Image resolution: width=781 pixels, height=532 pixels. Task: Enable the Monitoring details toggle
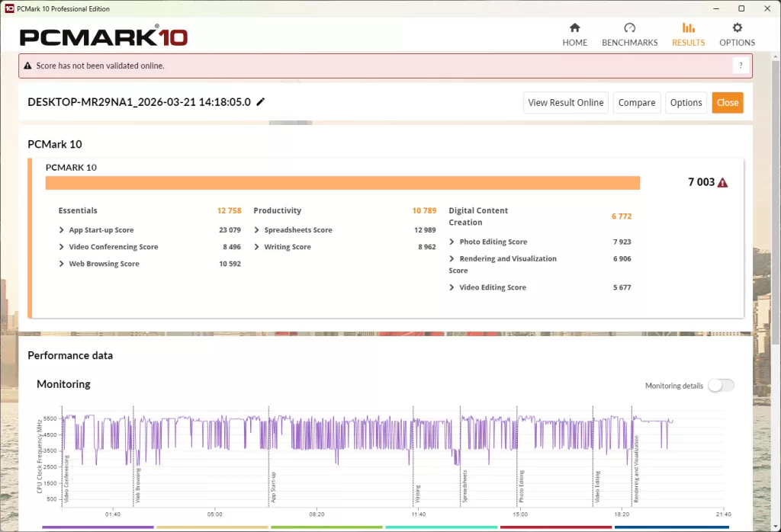point(720,386)
